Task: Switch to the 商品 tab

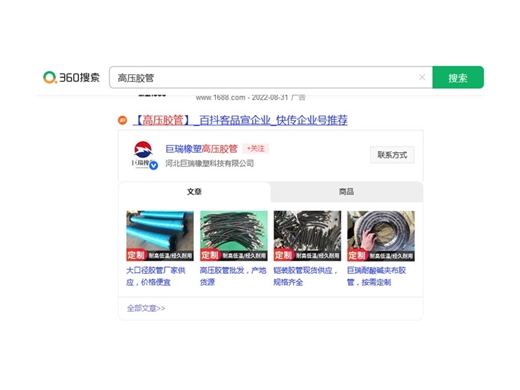Action: pos(347,192)
